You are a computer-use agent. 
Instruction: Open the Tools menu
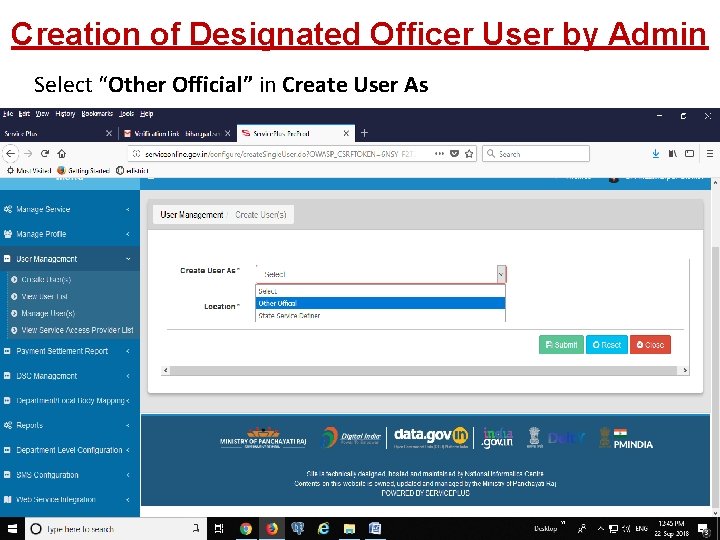[x=126, y=114]
